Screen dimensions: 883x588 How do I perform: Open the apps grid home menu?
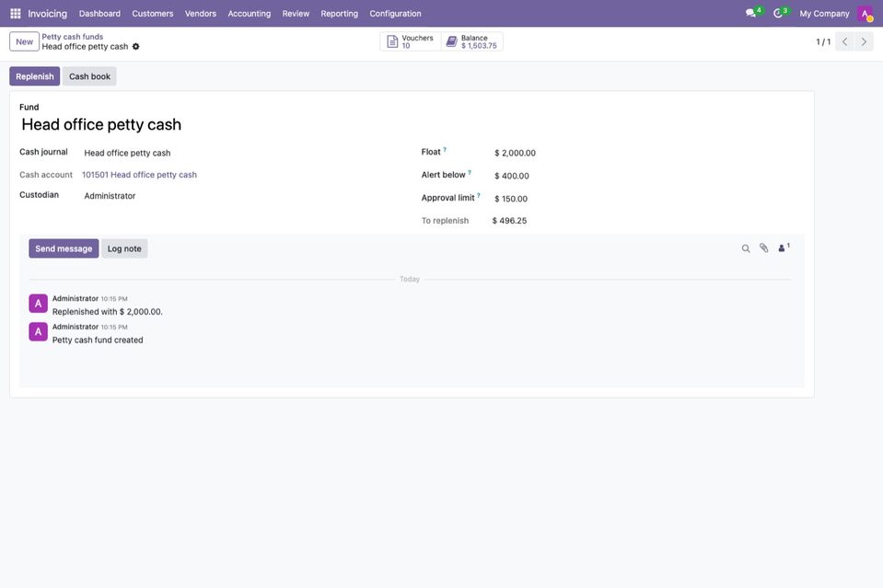click(x=16, y=14)
